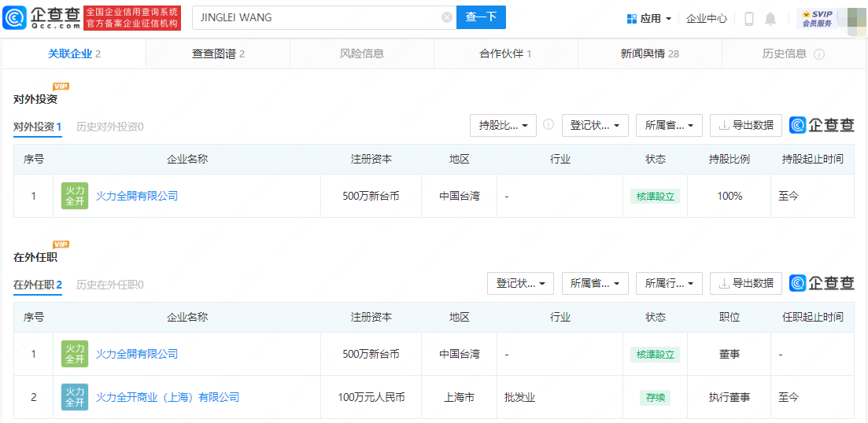Click 导出数据 in 对外投资 section
This screenshot has height=423, width=868.
tap(746, 125)
